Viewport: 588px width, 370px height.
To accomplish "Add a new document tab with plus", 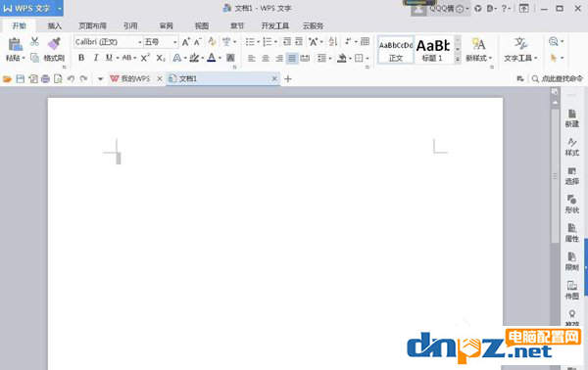I will tap(288, 79).
